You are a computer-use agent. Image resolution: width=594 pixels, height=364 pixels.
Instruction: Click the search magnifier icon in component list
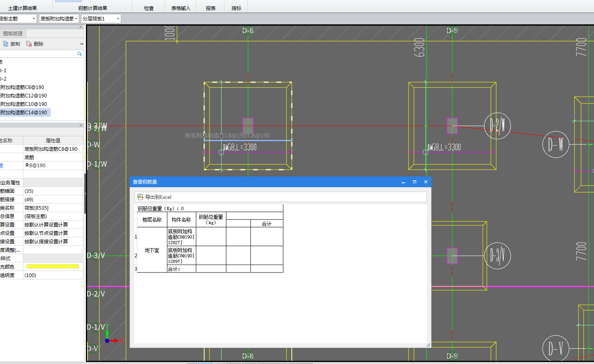[79, 54]
